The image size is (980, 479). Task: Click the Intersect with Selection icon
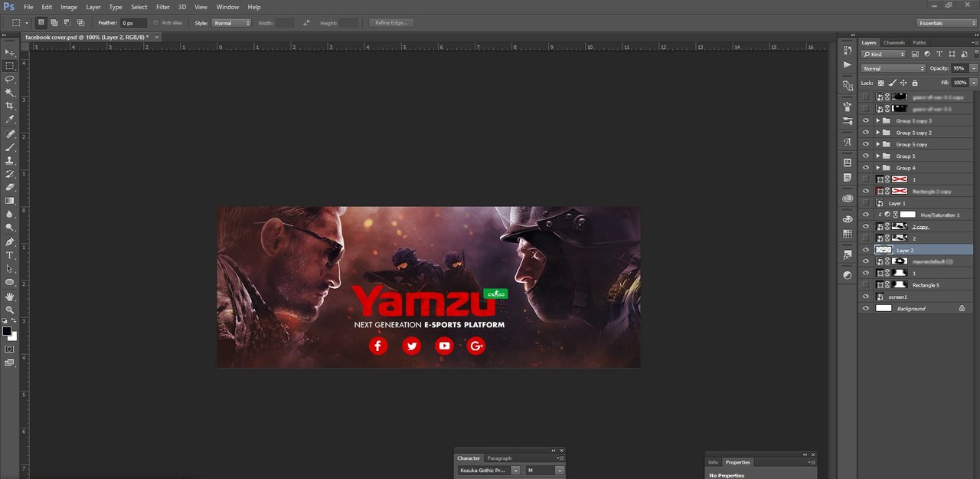(80, 23)
